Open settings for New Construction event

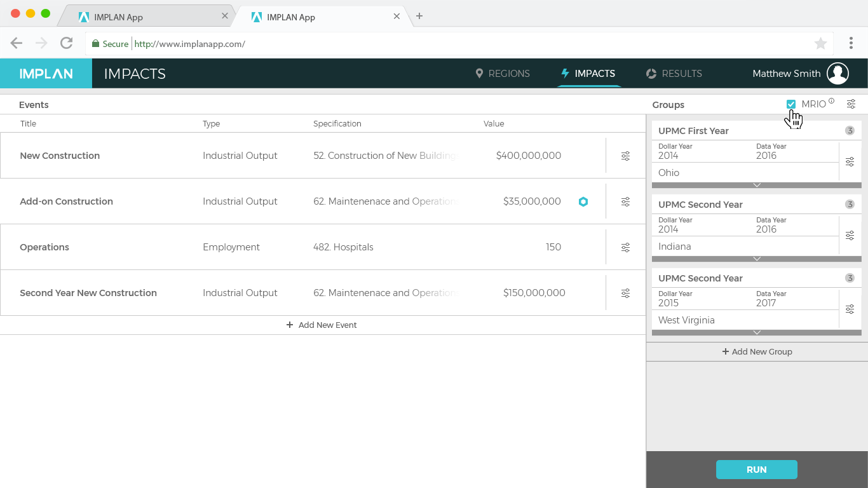pos(625,156)
